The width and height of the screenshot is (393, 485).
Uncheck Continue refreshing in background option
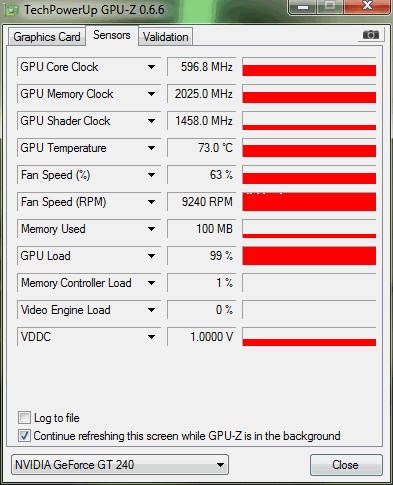coord(24,436)
